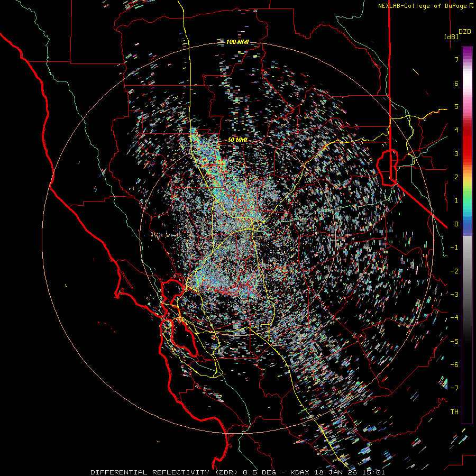Click the -1 value on the color scale

[x=454, y=248]
